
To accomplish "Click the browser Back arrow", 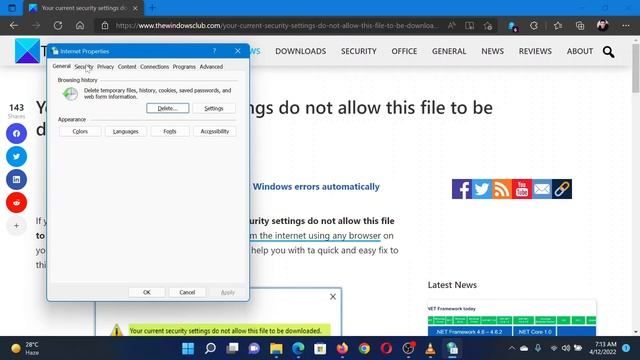I will tap(14, 25).
